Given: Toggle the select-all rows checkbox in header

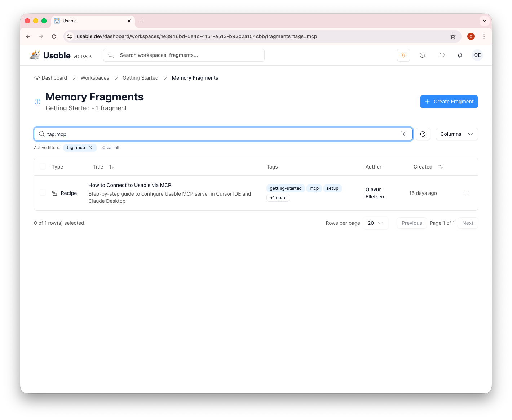Looking at the screenshot, I should (x=43, y=166).
